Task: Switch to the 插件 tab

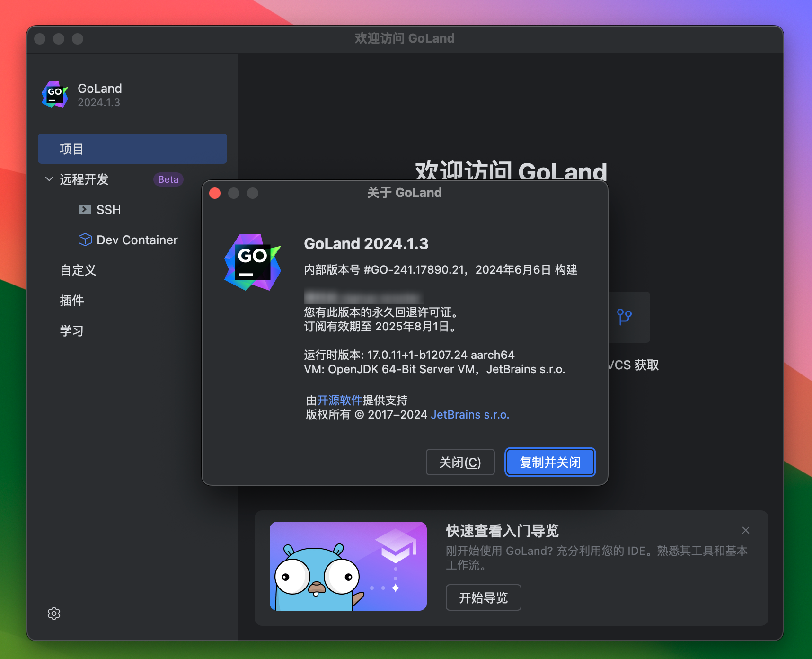Action: [x=72, y=300]
